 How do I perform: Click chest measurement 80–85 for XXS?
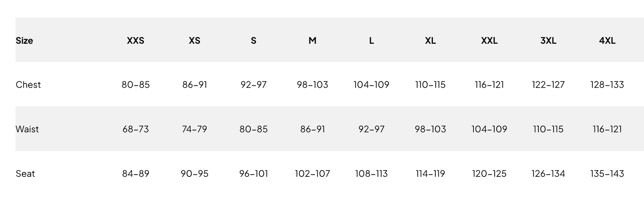[135, 85]
